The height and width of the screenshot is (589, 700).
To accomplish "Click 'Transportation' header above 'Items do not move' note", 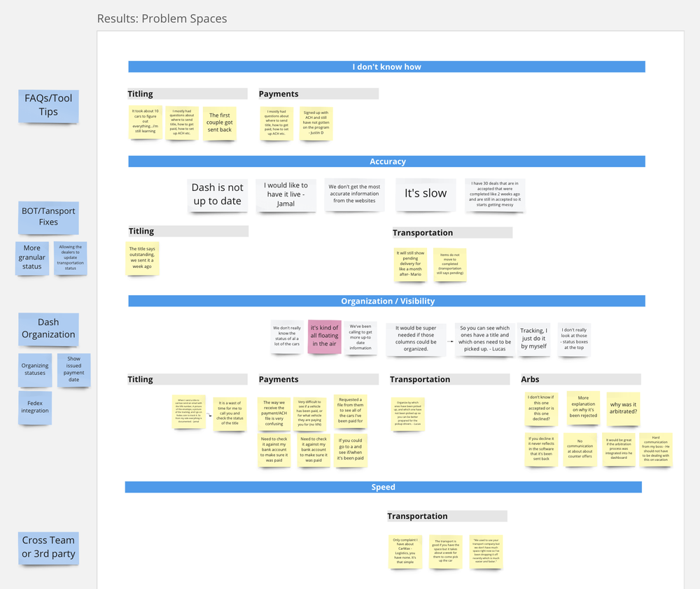I will pos(452,232).
